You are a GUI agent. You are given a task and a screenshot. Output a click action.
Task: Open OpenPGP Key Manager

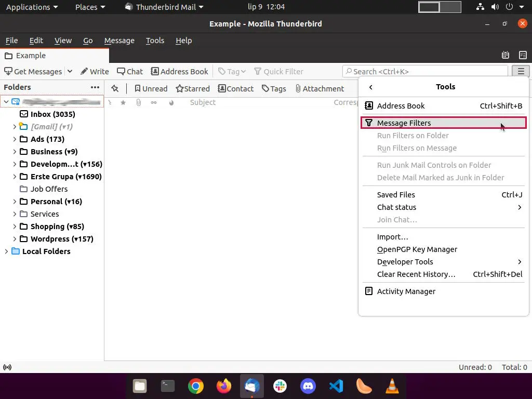(x=444, y=249)
